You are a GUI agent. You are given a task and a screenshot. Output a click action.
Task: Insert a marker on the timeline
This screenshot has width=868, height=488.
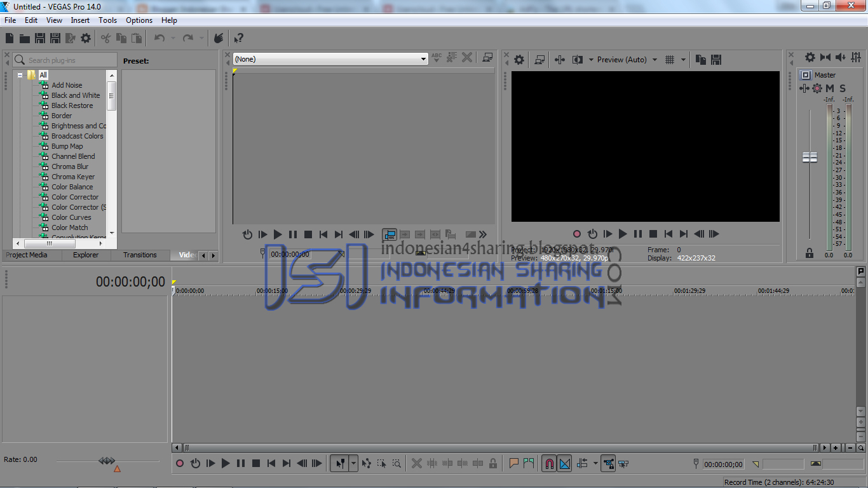pyautogui.click(x=514, y=464)
